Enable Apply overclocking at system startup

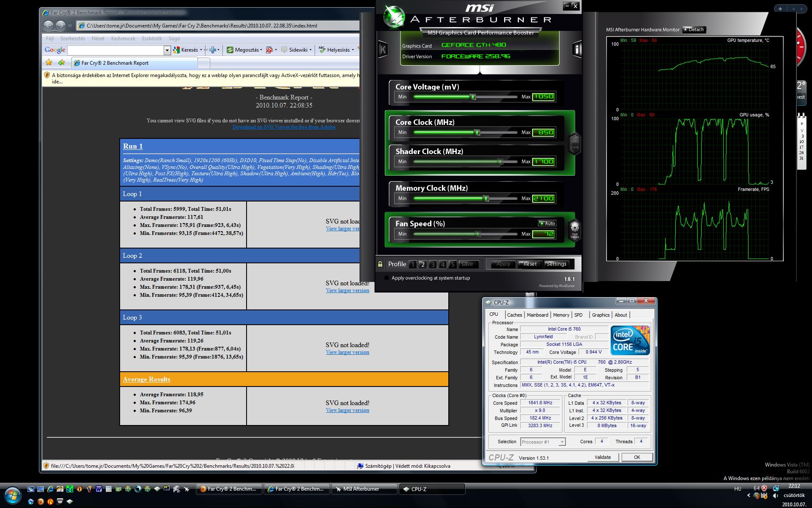[x=386, y=278]
